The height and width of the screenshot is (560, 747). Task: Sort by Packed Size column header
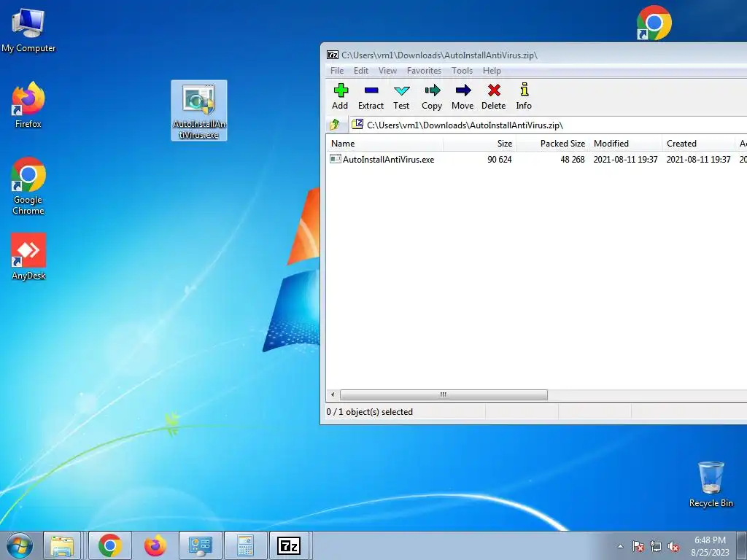[x=553, y=144]
